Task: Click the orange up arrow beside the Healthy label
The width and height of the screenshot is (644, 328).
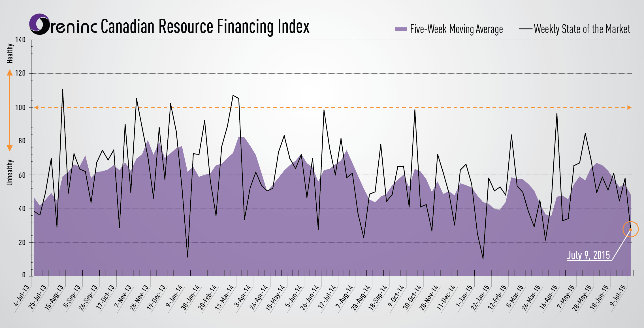Action: pos(10,72)
